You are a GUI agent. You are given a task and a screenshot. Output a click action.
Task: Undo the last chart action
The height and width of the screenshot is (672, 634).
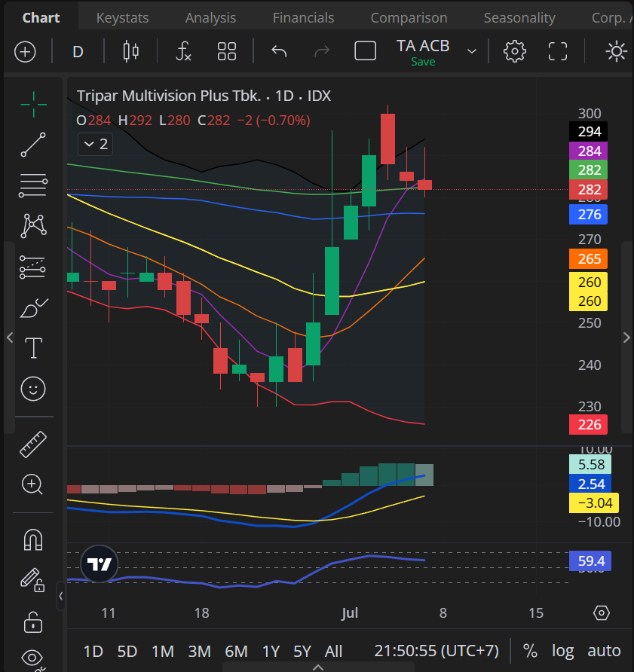[279, 52]
